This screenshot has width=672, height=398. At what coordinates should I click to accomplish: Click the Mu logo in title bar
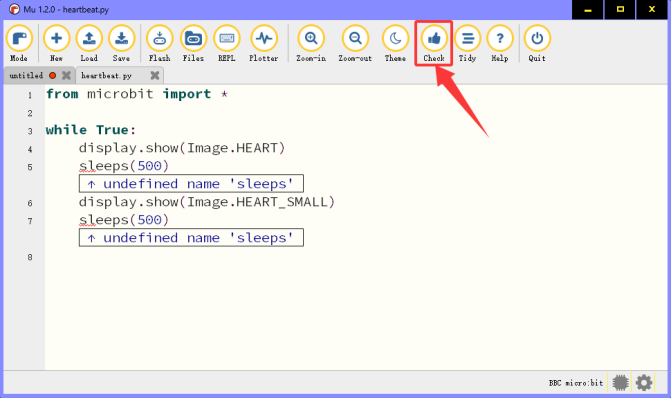point(14,9)
